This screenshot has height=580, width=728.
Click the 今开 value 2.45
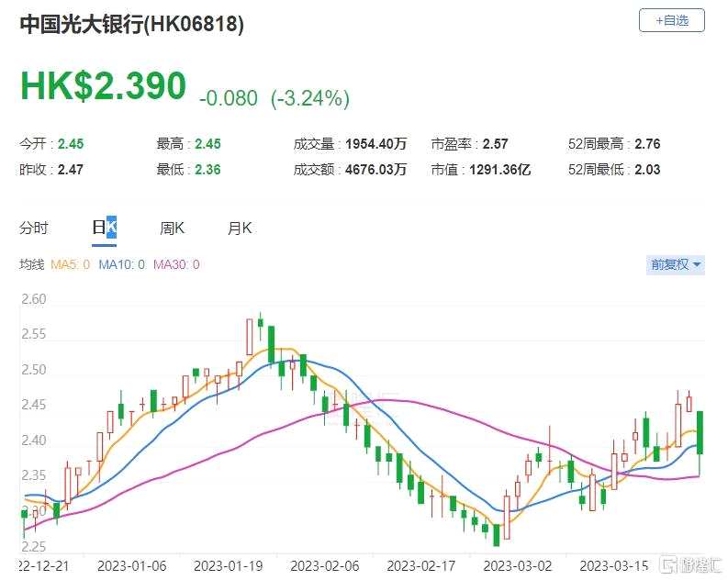[71, 144]
